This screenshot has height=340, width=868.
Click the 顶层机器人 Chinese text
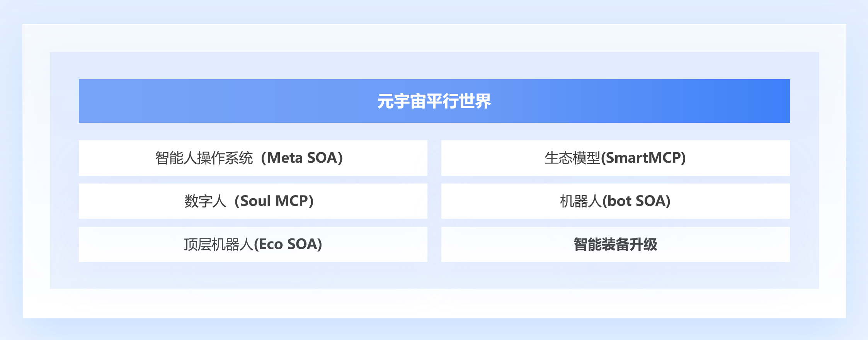[218, 245]
